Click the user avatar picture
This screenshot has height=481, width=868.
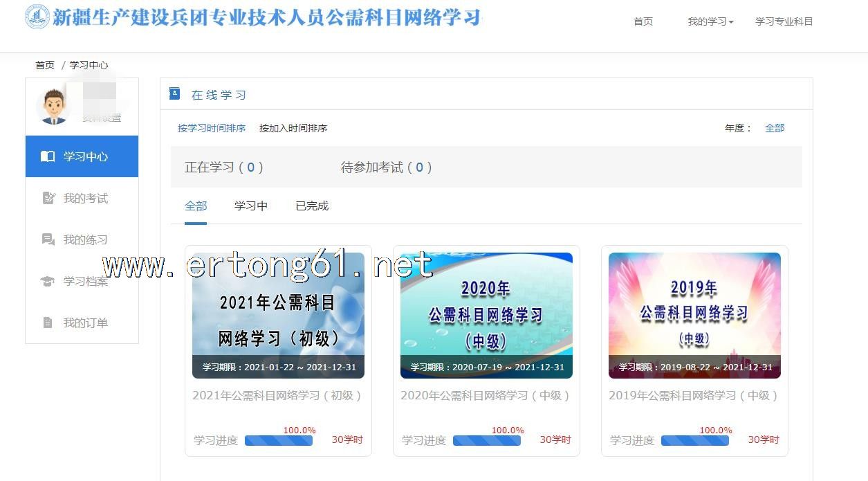53,106
